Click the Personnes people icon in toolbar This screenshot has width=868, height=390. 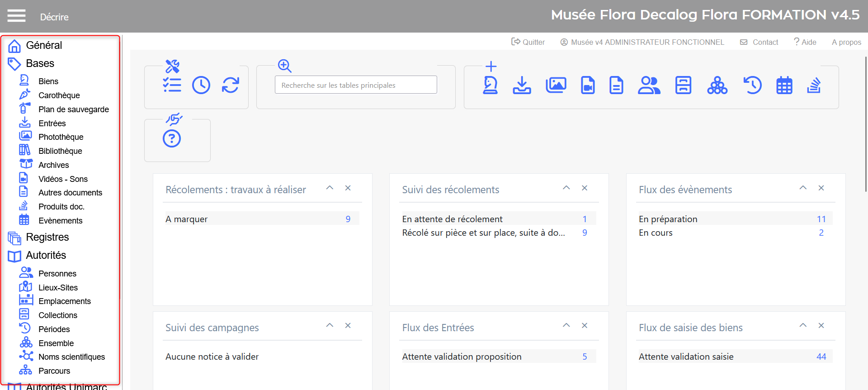click(649, 85)
